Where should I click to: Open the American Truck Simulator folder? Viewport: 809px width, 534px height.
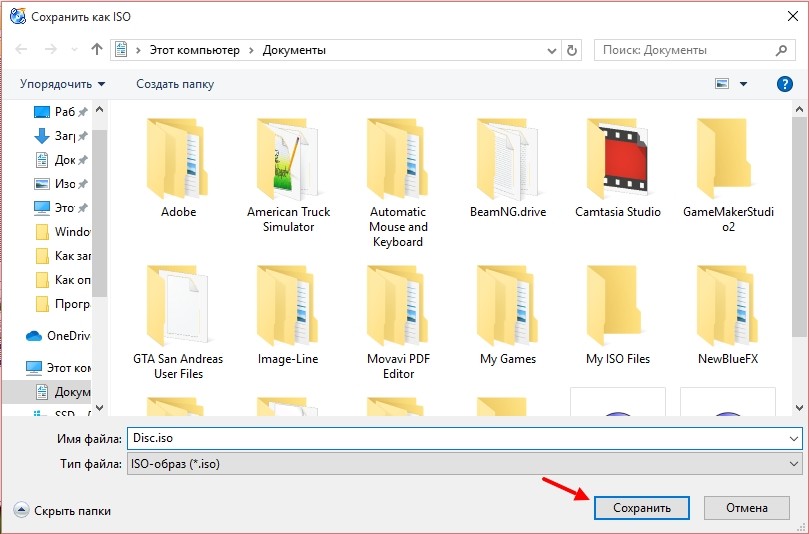tap(288, 160)
